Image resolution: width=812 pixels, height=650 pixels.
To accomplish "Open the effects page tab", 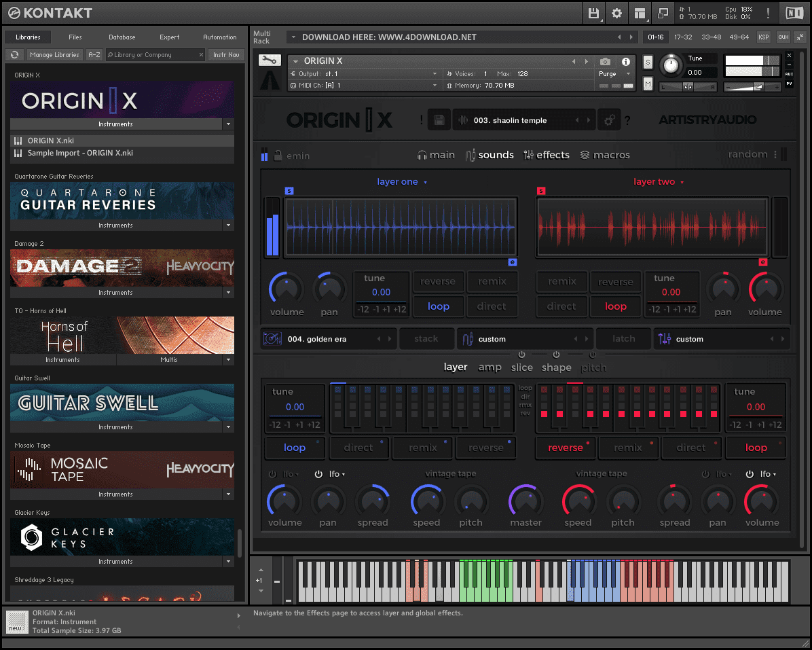I will tap(547, 155).
